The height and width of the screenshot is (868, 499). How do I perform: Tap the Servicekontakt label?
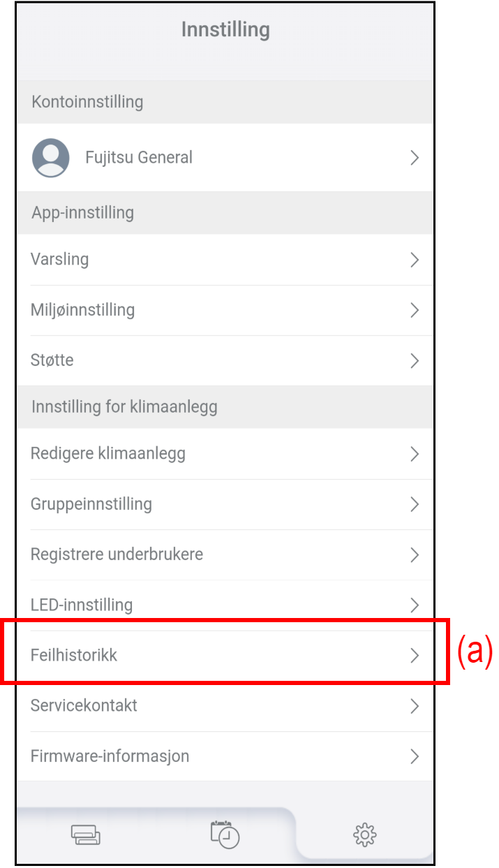coord(84,705)
